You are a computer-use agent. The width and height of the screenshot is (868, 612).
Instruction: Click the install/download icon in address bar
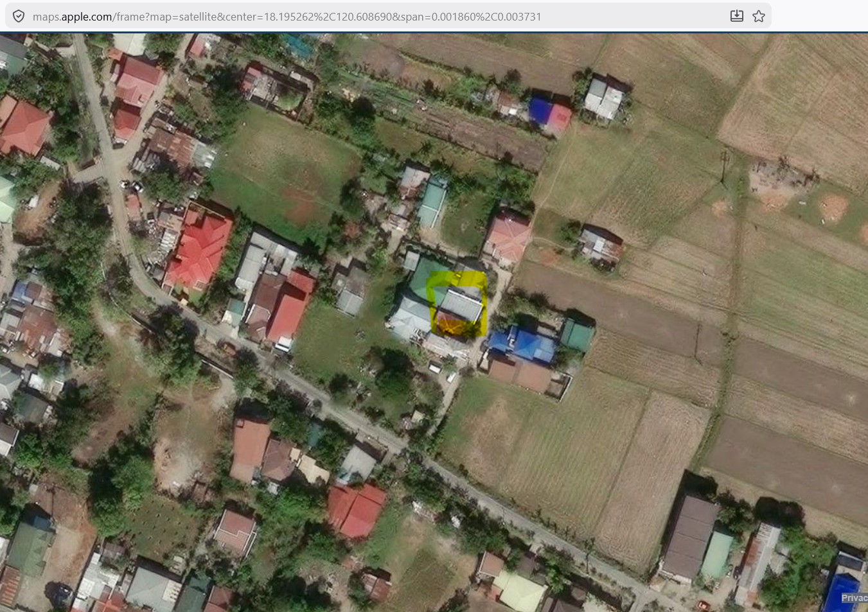click(x=737, y=16)
